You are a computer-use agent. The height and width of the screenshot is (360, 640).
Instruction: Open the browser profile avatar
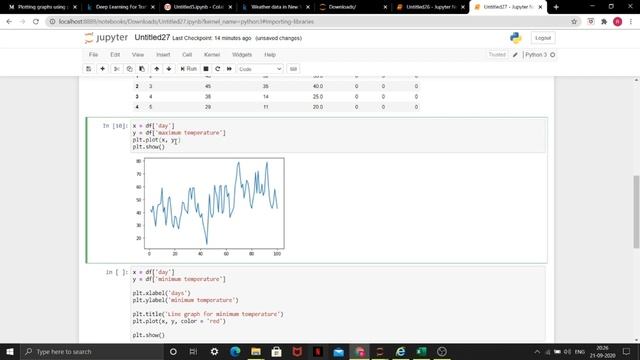618,22
